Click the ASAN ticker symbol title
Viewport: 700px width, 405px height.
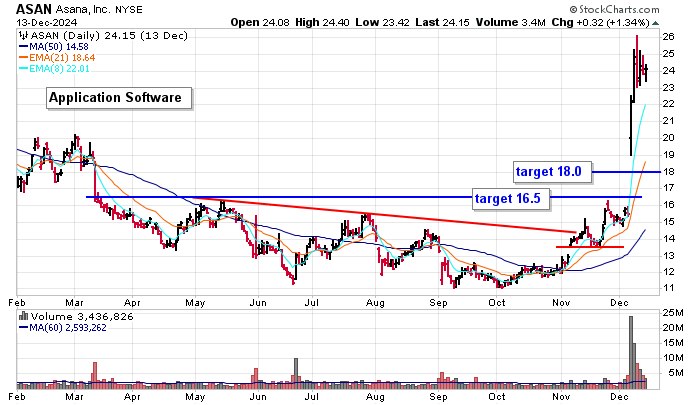pos(34,9)
